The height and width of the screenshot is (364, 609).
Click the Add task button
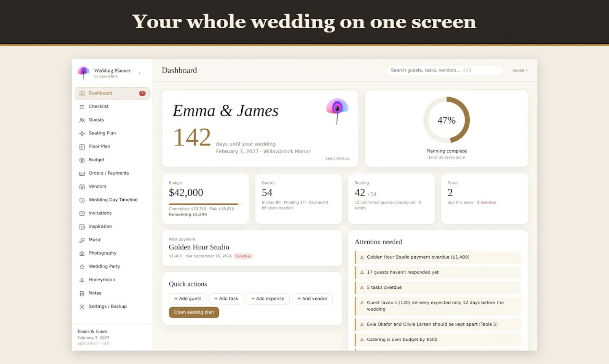pyautogui.click(x=226, y=299)
